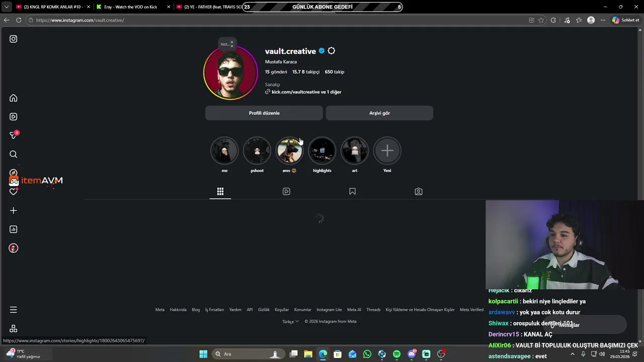Open İş Fırsatları footer link
Viewport: 644px width, 362px height.
(214, 310)
